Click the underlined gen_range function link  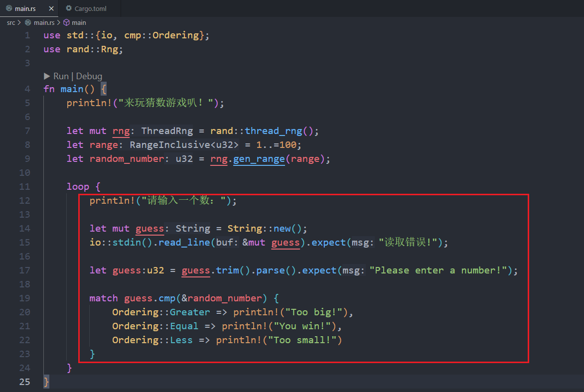pyautogui.click(x=259, y=158)
